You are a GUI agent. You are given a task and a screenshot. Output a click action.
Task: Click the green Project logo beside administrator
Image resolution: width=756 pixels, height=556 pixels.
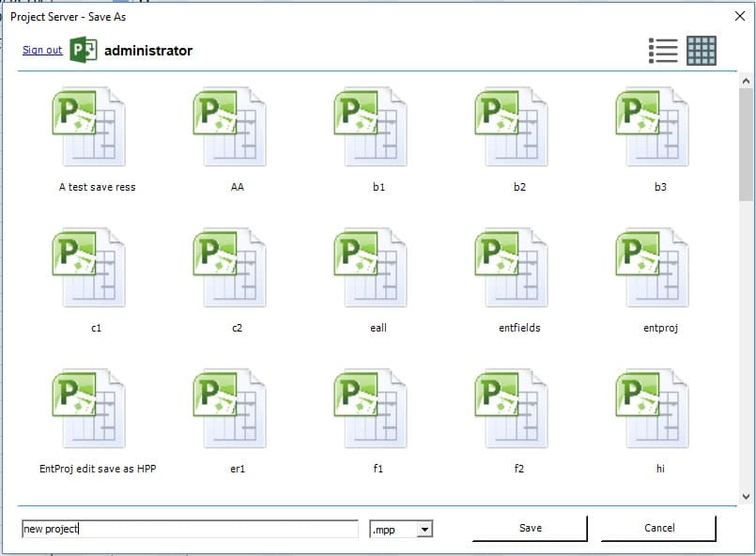(85, 49)
